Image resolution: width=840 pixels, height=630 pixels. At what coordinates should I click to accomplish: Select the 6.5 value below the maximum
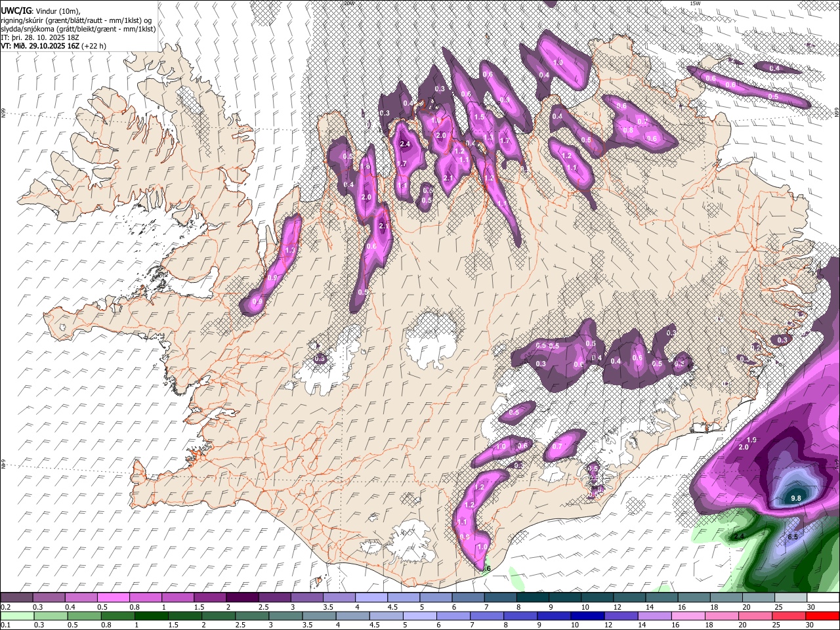point(792,537)
